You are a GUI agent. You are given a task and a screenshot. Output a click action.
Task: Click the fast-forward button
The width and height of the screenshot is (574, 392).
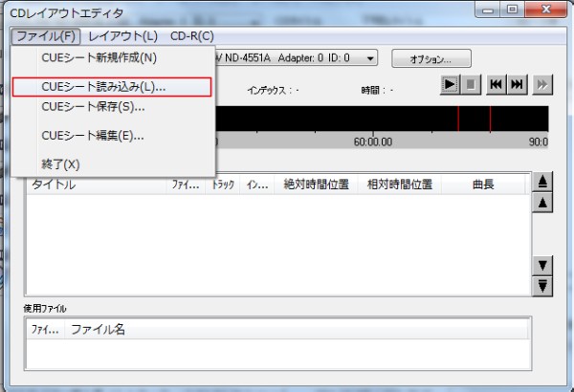(542, 85)
